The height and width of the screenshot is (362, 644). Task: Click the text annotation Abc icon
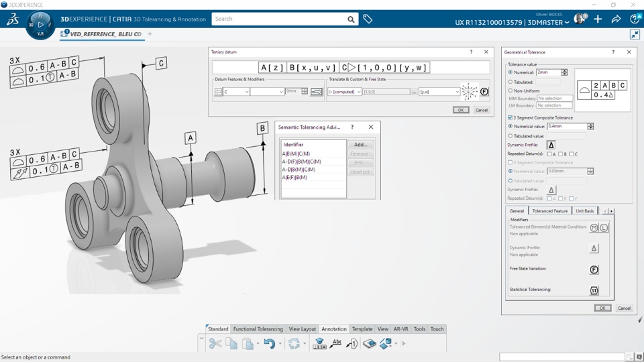pos(336,343)
